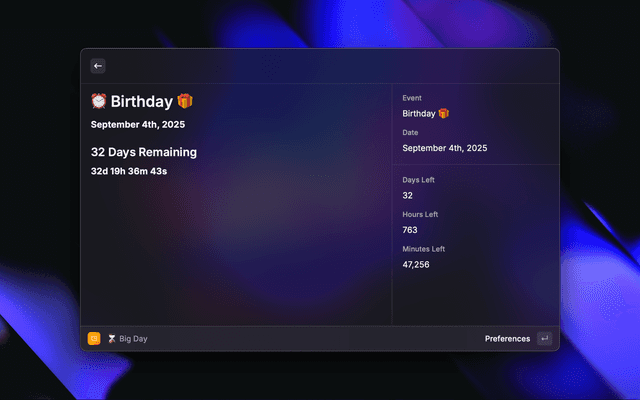The height and width of the screenshot is (400, 640).
Task: Click the hourglass icon in the bottom bar
Action: [x=112, y=339]
